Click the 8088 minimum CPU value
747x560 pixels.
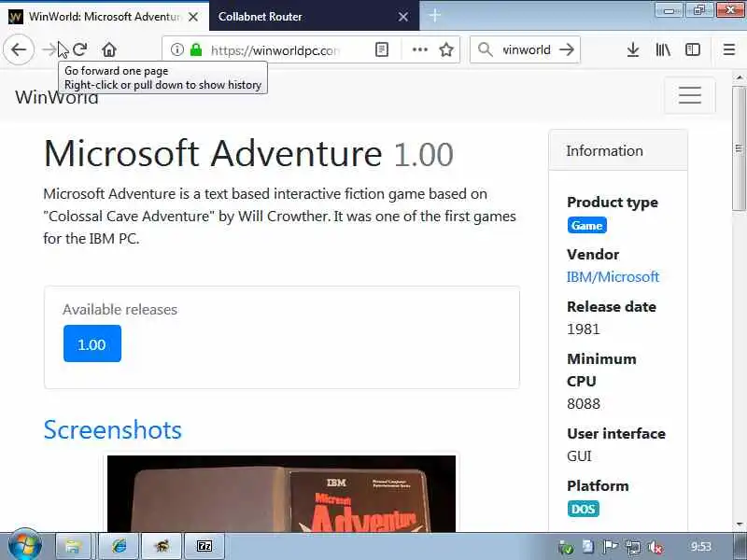(583, 404)
